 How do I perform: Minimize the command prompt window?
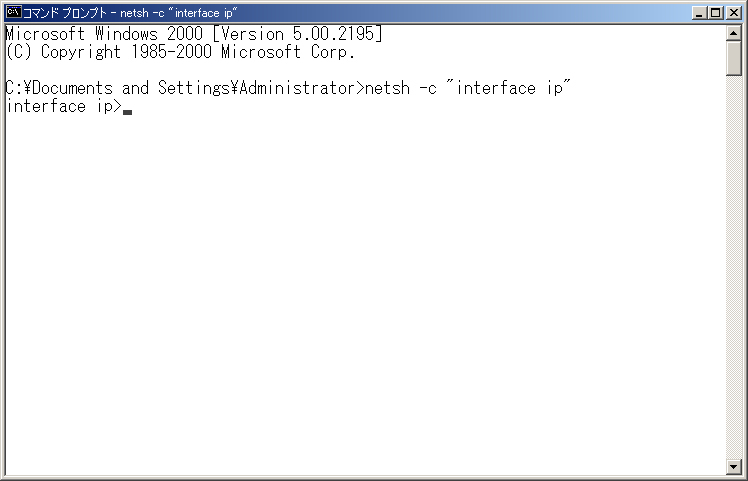point(699,13)
